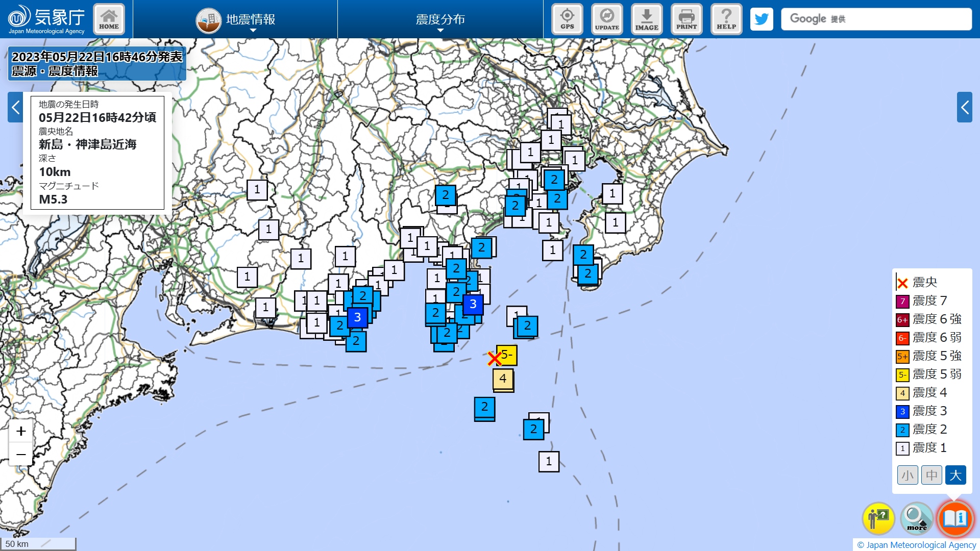Viewport: 980px width, 551px height.
Task: Open the HELP question mark icon
Action: coord(726,19)
